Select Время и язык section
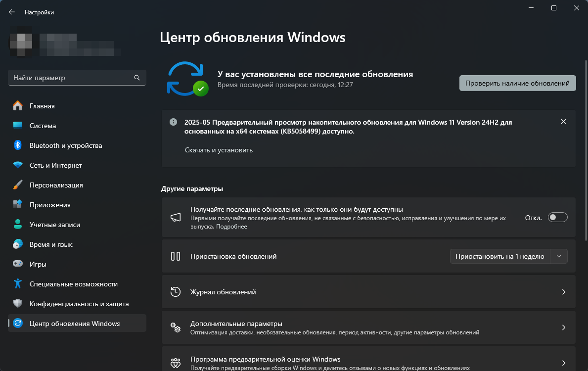 tap(77, 244)
